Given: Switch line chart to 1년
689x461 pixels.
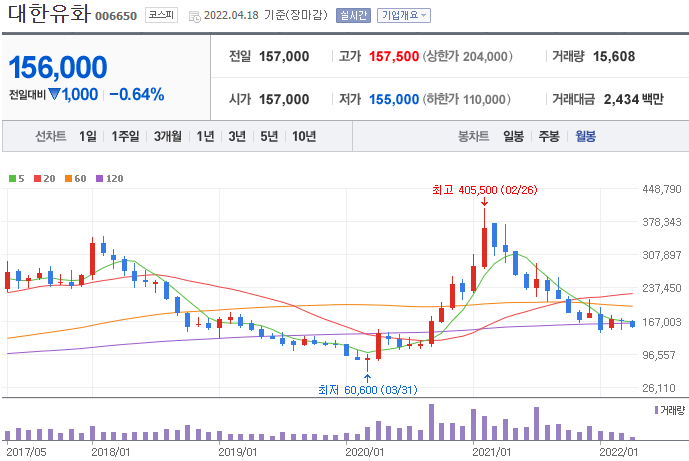Looking at the screenshot, I should click(x=205, y=136).
